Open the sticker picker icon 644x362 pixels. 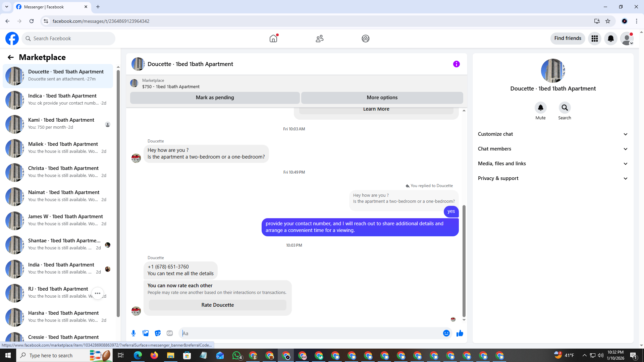tap(158, 333)
